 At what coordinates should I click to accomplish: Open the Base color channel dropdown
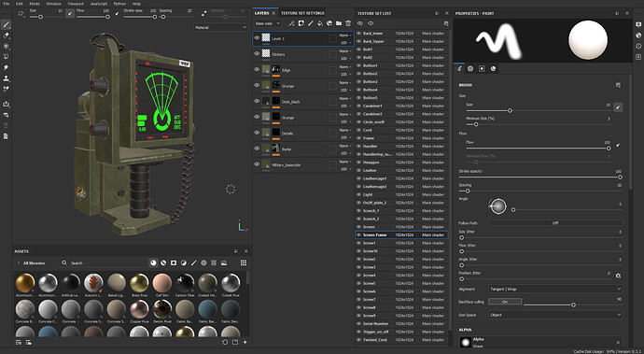coord(267,23)
